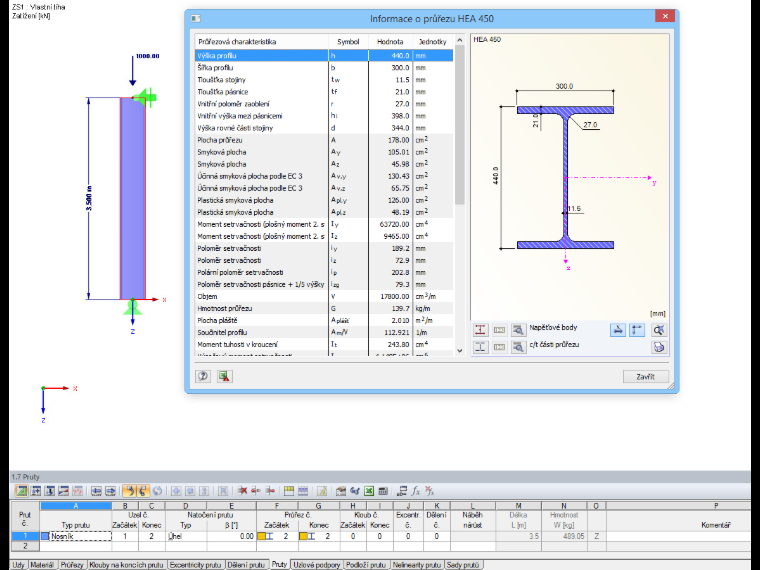Select the Plocha průřezu row

(324, 140)
